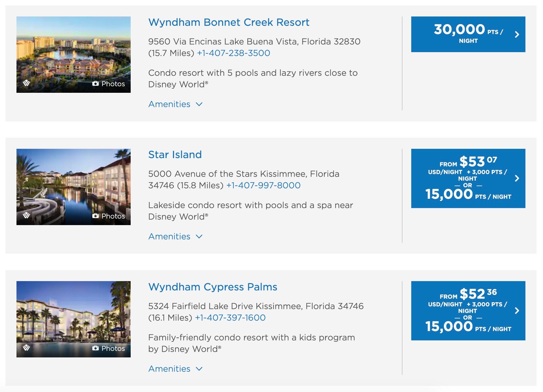Click Star Island phone number +1-407-997-8000
The image size is (543, 392).
263,185
